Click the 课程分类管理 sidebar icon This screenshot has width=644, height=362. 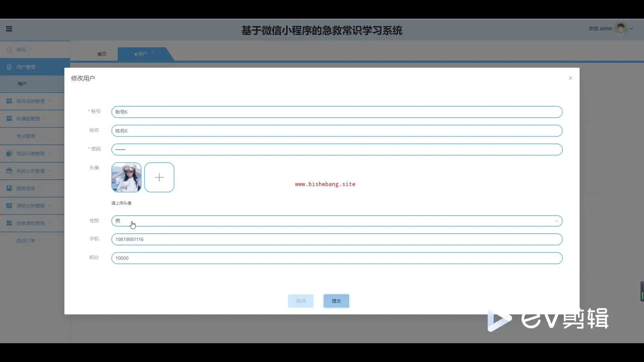9,206
